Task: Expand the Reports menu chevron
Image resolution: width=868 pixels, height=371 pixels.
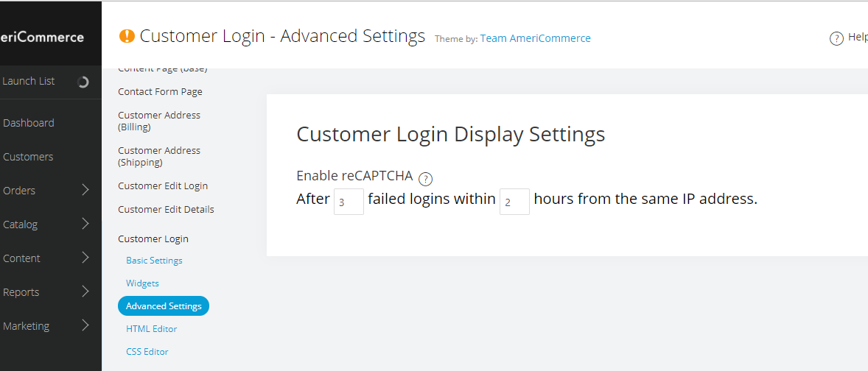Action: point(85,291)
